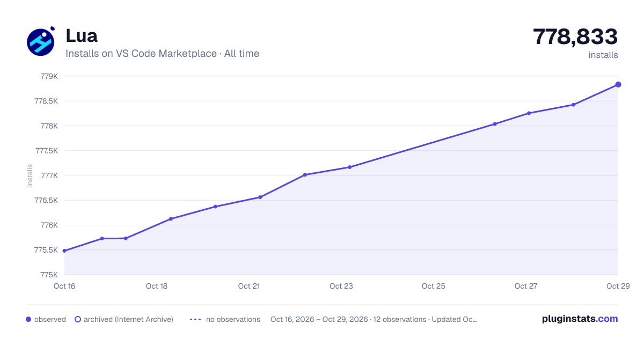Image resolution: width=644 pixels, height=338 pixels.
Task: Open the pluginstats.com link
Action: 580,319
